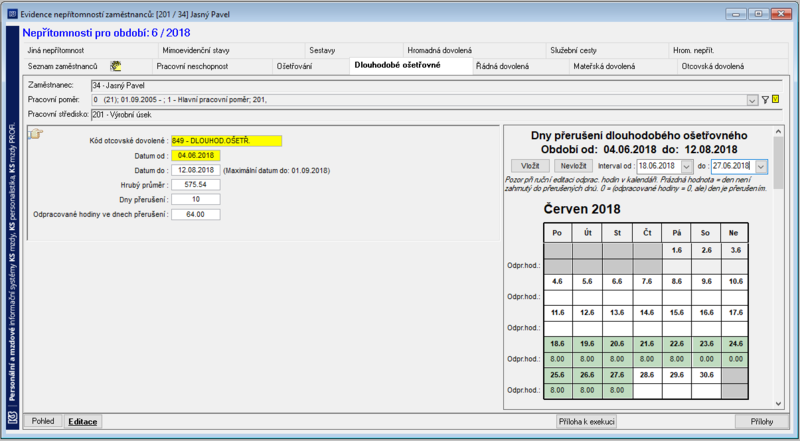This screenshot has height=441, width=800.
Task: Select calendar day 18.6
Action: pyautogui.click(x=558, y=344)
